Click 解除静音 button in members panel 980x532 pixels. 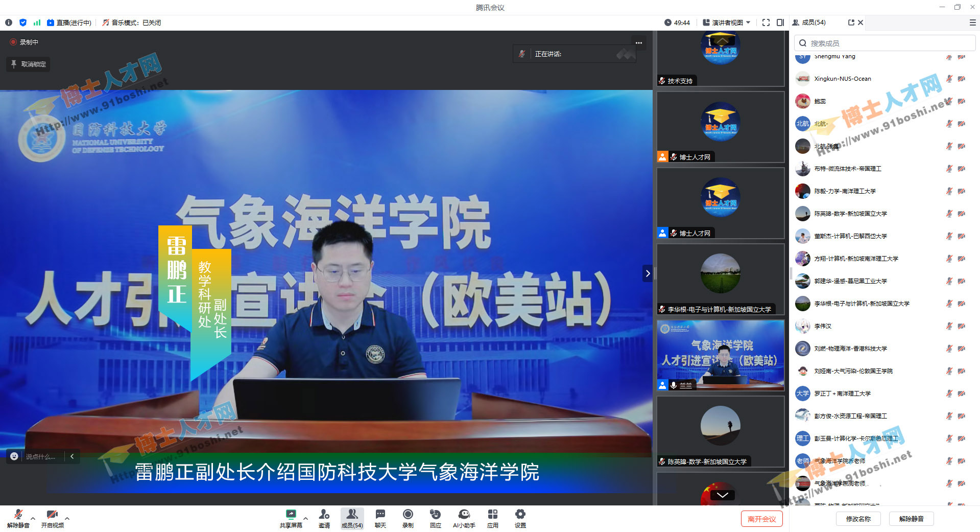click(912, 519)
